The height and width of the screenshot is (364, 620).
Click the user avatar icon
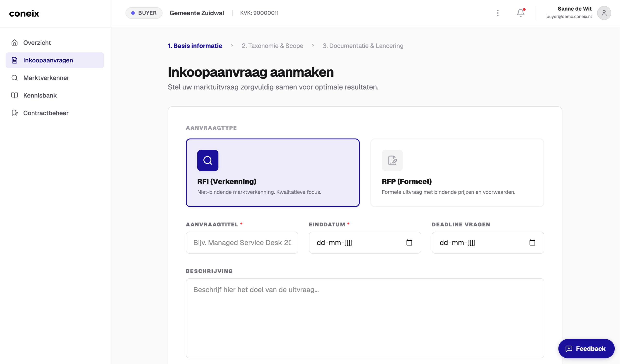coord(604,13)
